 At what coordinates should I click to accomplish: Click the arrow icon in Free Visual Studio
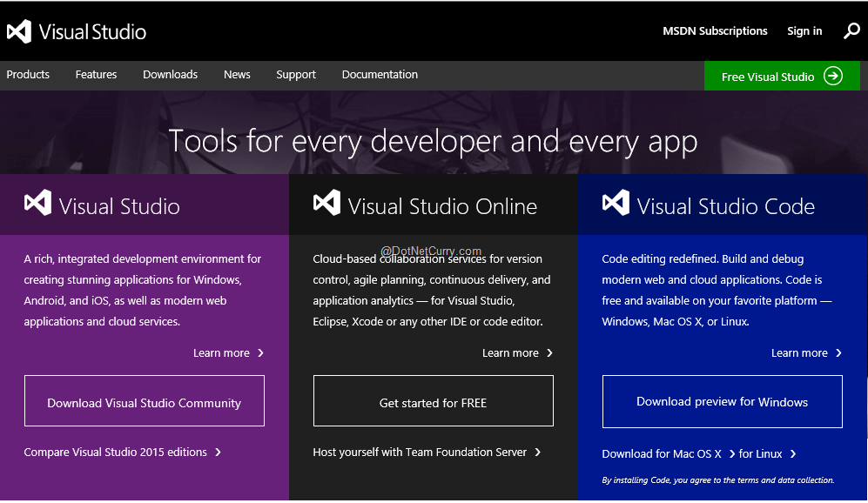tap(833, 76)
